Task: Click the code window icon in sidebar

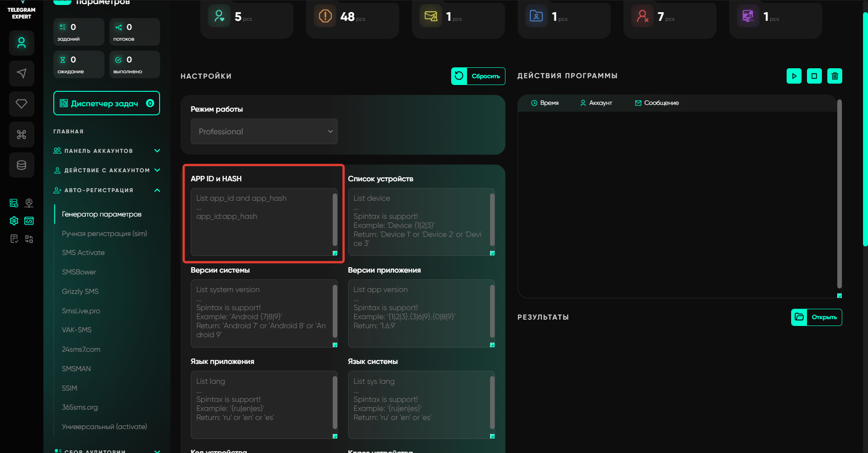Action: [29, 221]
